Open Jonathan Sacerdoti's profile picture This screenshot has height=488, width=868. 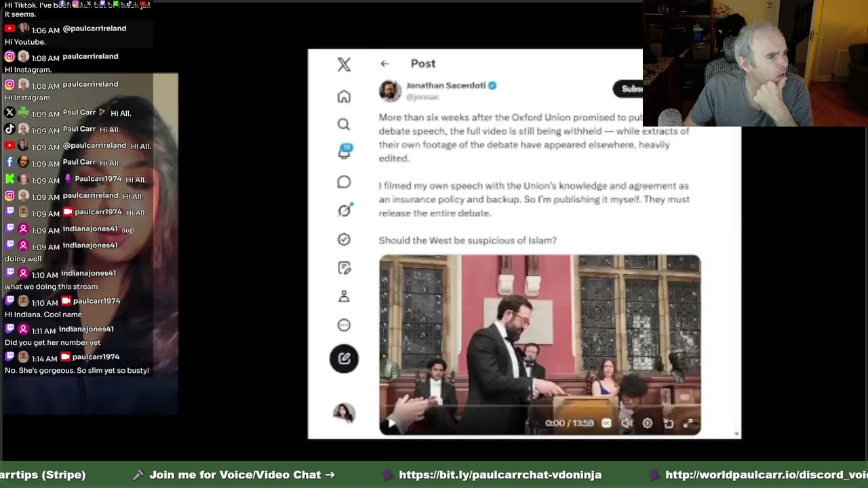(x=390, y=91)
